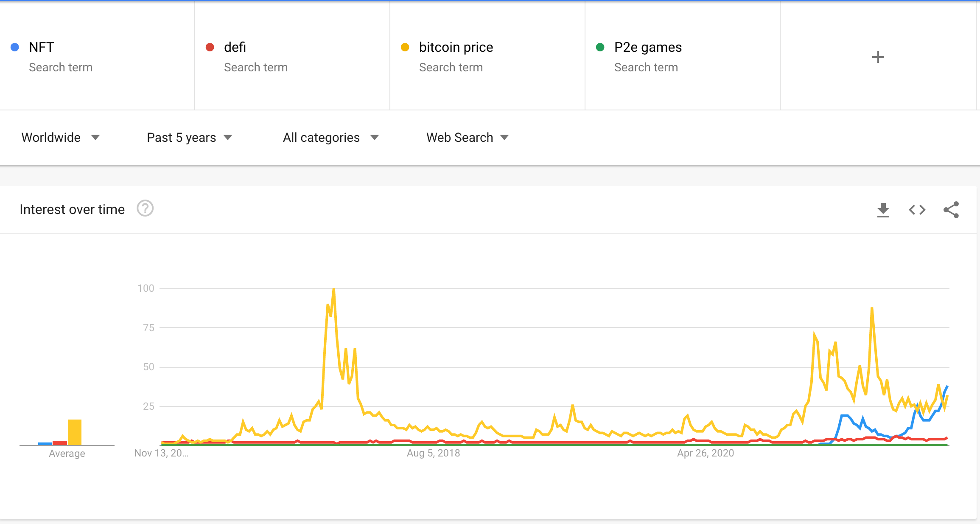Expand the Past 5 years dropdown
Image resolution: width=980 pixels, height=524 pixels.
coord(189,138)
